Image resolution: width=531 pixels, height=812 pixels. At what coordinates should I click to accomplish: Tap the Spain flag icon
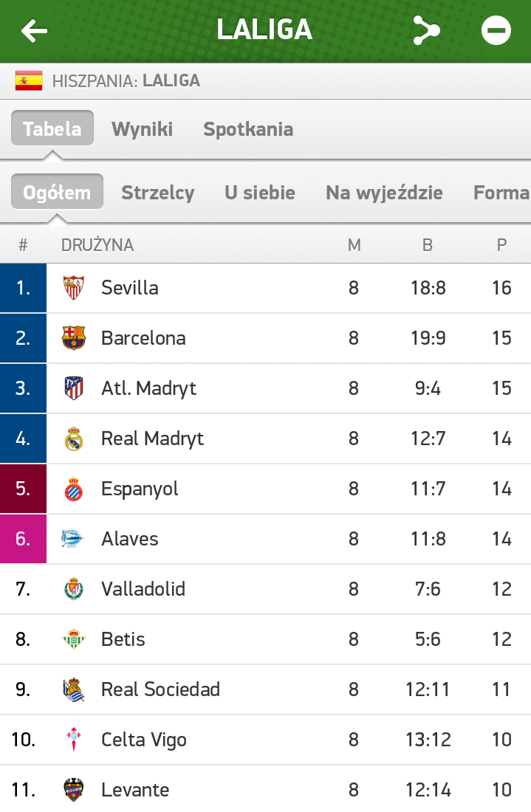click(x=29, y=80)
